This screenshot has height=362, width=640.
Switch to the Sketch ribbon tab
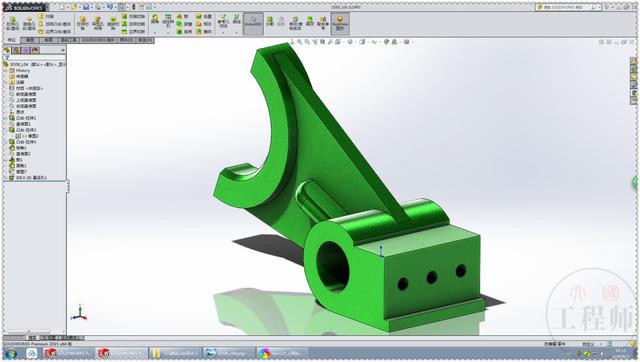pyautogui.click(x=30, y=40)
